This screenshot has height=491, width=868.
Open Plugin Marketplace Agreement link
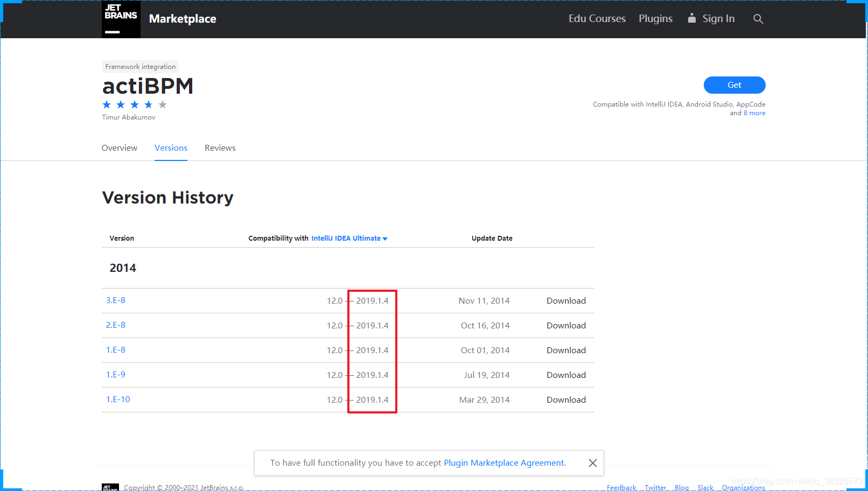click(505, 463)
